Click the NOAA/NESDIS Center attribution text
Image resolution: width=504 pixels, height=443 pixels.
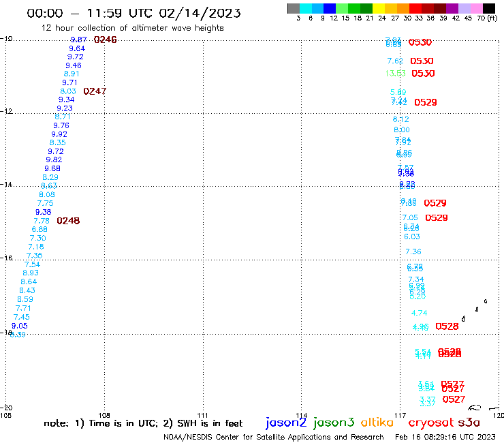pos(274,437)
